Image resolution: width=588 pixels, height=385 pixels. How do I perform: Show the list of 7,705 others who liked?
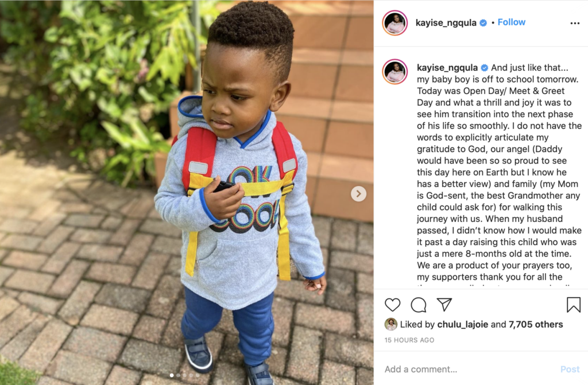(536, 324)
